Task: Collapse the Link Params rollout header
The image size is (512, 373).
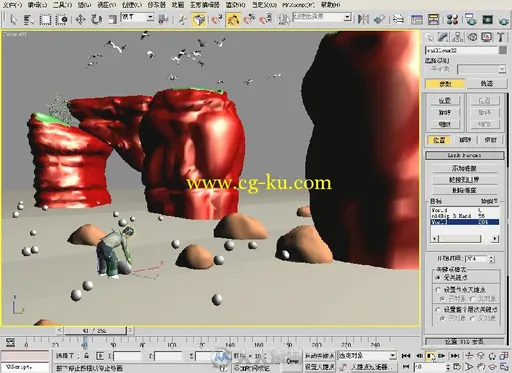Action: point(464,155)
